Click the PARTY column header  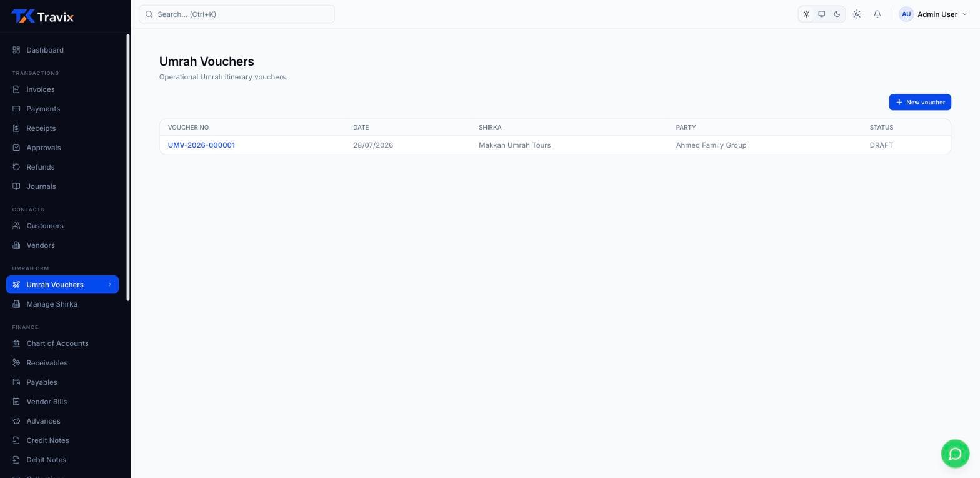(686, 128)
